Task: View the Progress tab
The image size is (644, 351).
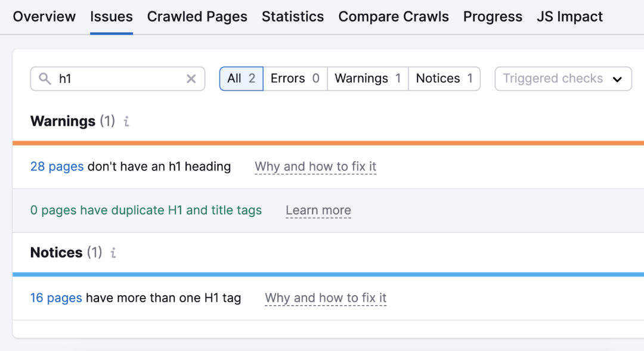Action: click(x=493, y=17)
